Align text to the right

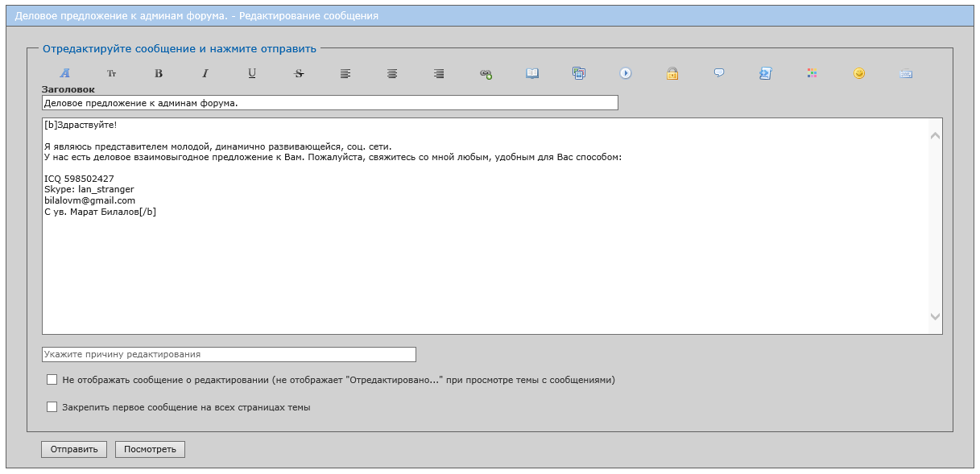click(439, 73)
